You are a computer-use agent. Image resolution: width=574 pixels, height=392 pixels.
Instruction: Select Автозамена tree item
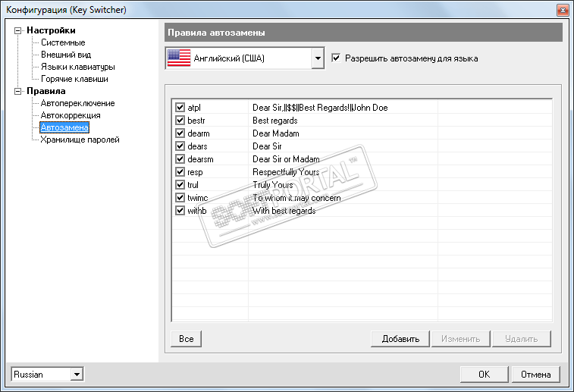tap(64, 127)
